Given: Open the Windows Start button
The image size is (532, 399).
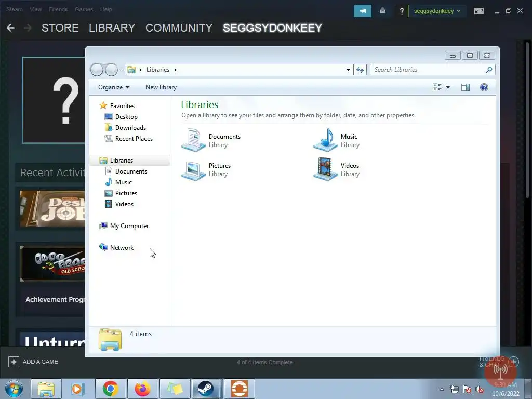Looking at the screenshot, I should click(14, 389).
